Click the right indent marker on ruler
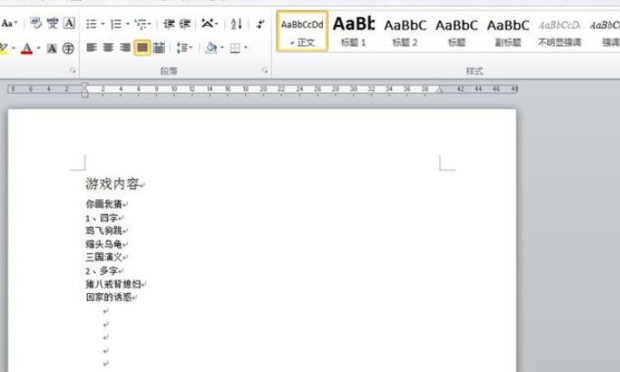Image resolution: width=620 pixels, height=372 pixels. pyautogui.click(x=439, y=91)
